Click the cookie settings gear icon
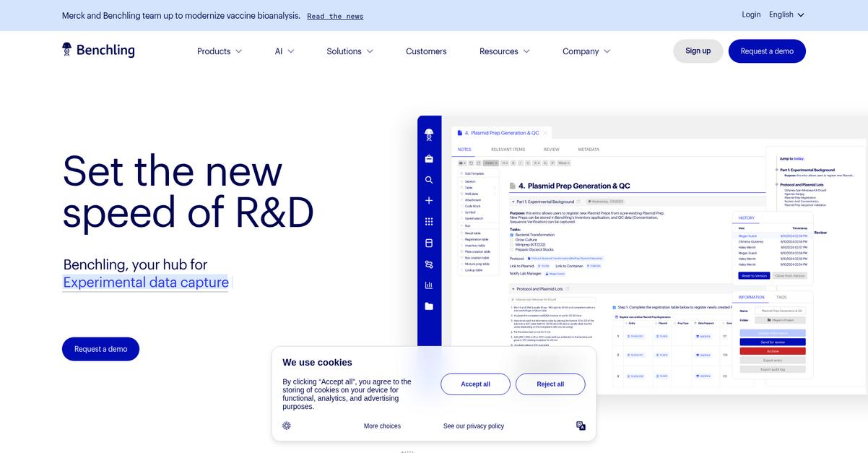The width and height of the screenshot is (868, 453). coord(287,426)
